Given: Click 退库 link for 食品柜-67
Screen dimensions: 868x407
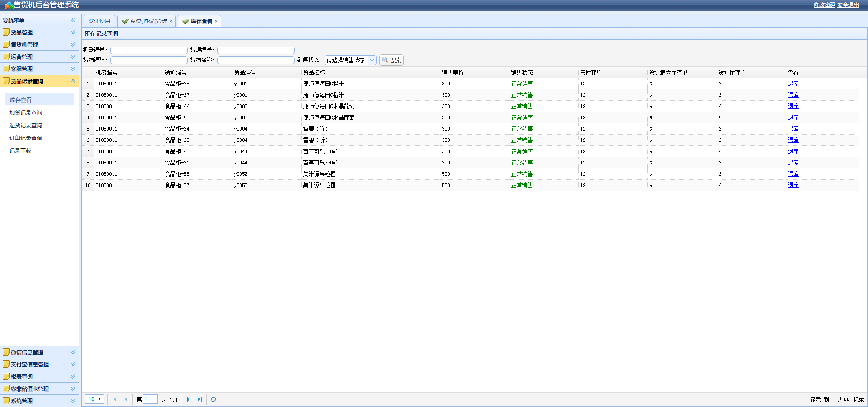Looking at the screenshot, I should click(x=793, y=95).
